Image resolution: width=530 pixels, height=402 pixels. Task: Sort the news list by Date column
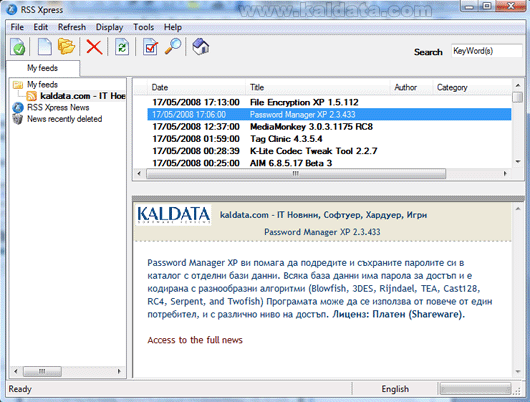pyautogui.click(x=196, y=88)
